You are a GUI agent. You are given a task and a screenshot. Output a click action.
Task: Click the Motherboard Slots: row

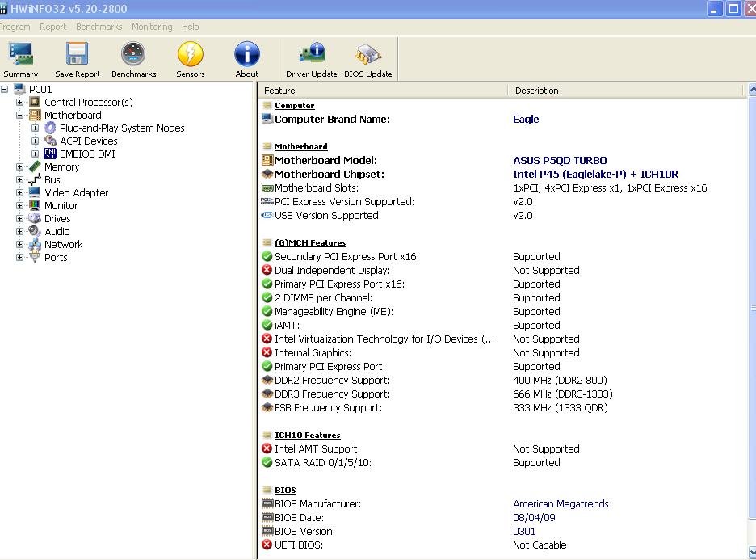click(502, 188)
